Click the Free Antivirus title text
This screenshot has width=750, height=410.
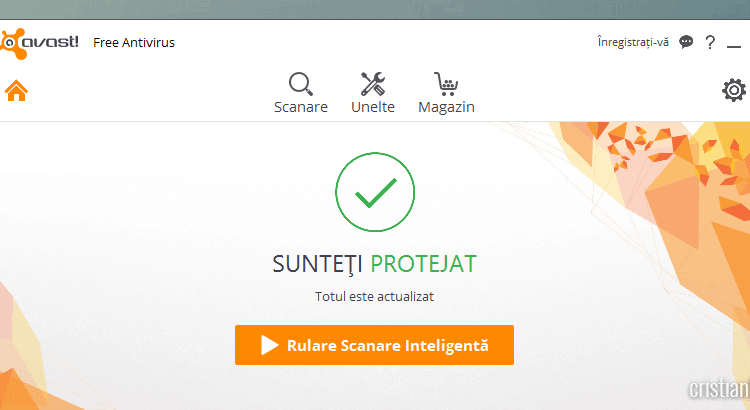coord(134,43)
